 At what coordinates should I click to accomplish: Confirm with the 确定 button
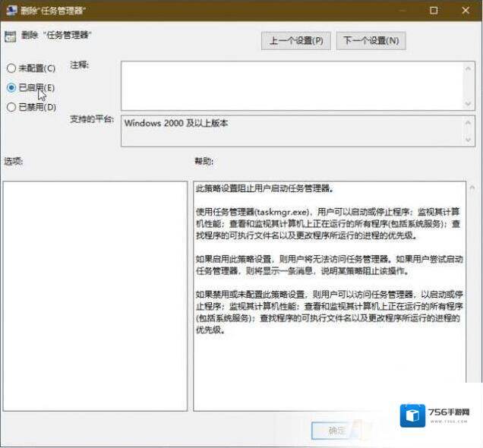pyautogui.click(x=336, y=431)
